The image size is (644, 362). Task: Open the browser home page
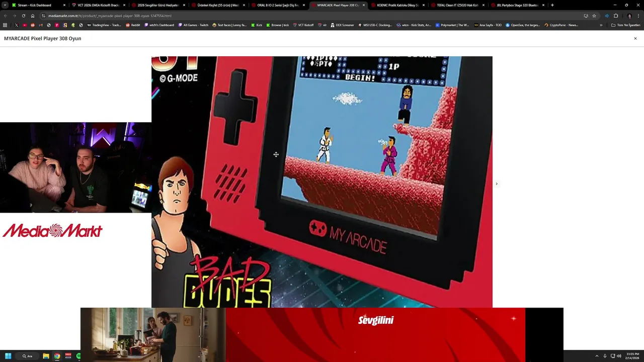33,16
